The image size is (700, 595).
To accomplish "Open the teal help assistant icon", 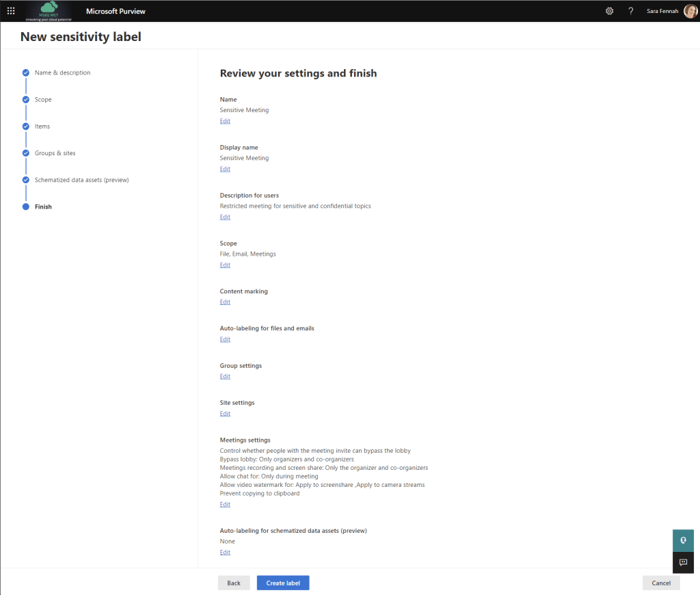I will point(683,540).
